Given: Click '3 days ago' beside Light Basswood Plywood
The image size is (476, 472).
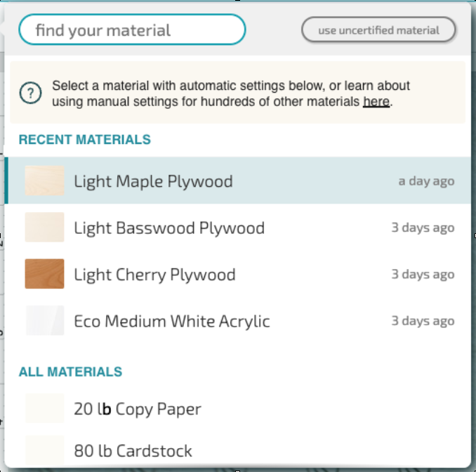Looking at the screenshot, I should coord(423,228).
